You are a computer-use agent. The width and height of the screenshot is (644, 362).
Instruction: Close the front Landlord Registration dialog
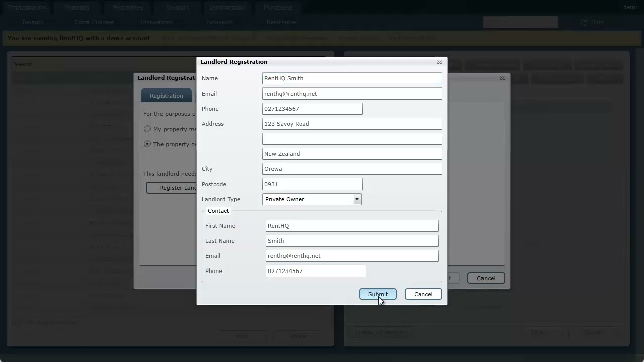pyautogui.click(x=439, y=62)
